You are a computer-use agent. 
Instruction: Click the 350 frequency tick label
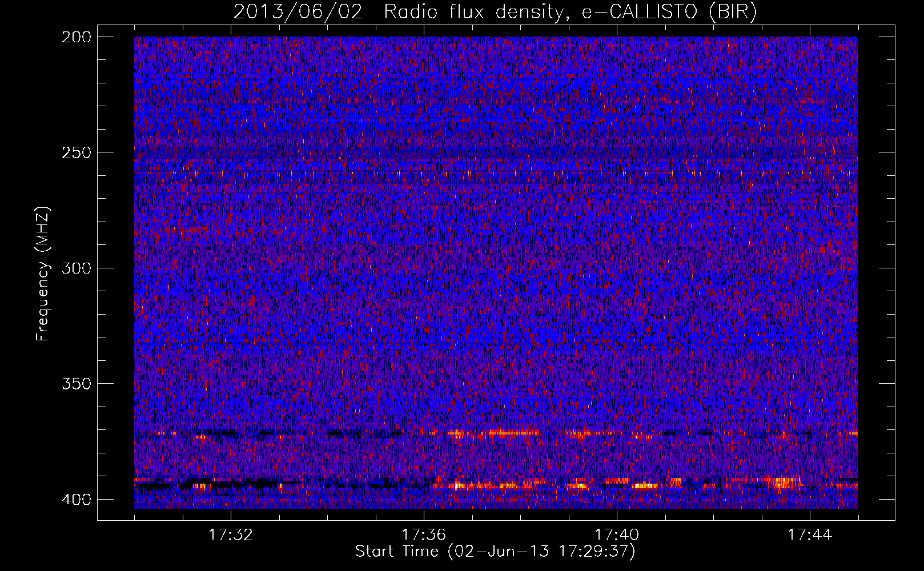(x=76, y=384)
